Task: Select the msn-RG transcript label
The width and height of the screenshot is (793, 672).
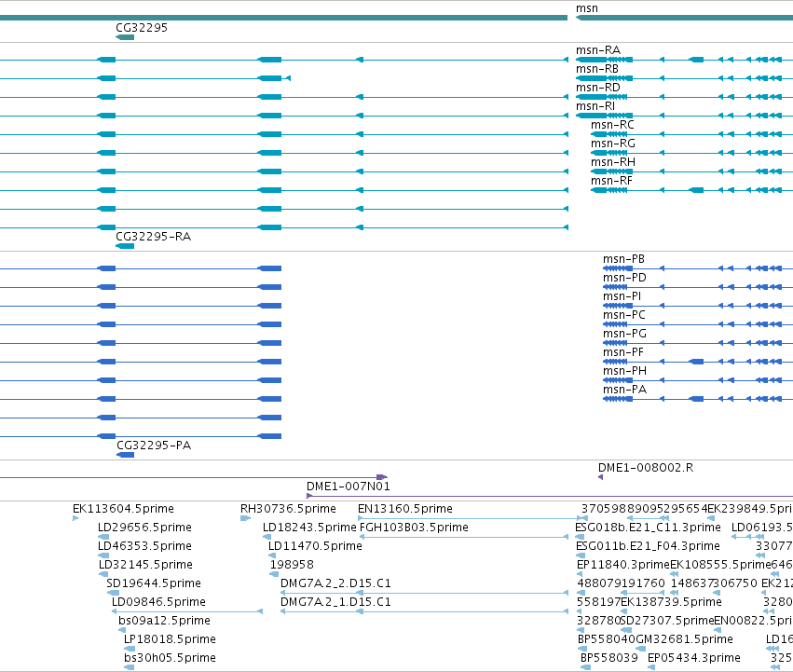Action: 613,144
